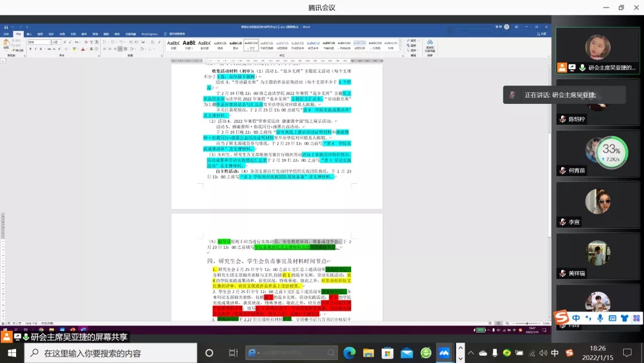
Task: Click the Italic formatting icon
Action: click(x=35, y=49)
